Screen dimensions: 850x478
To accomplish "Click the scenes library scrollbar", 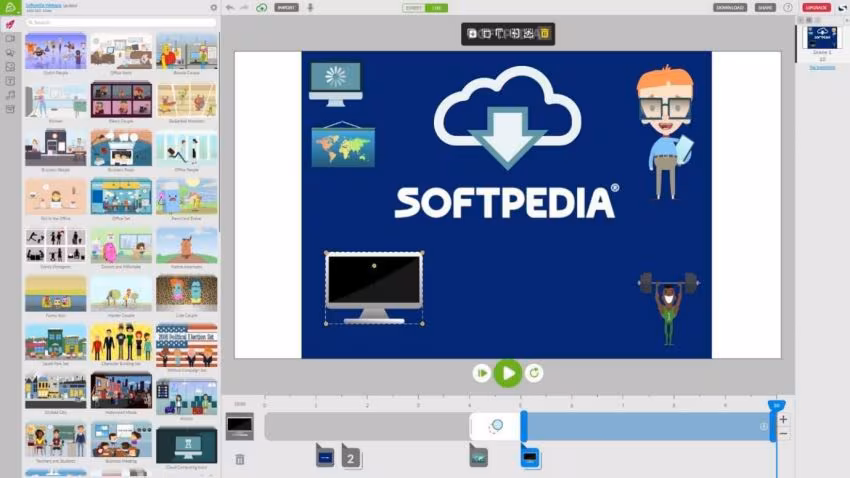I will point(219,133).
